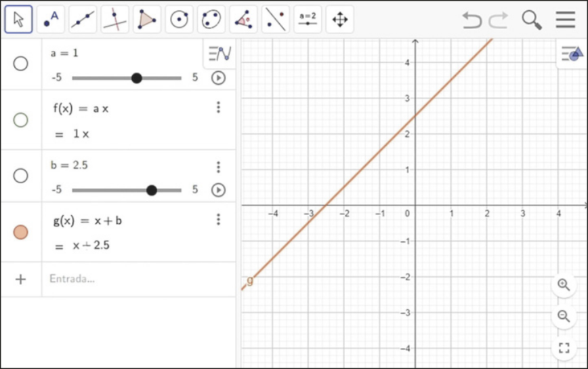Click the slider b handle
This screenshot has width=588, height=369.
pyautogui.click(x=152, y=191)
